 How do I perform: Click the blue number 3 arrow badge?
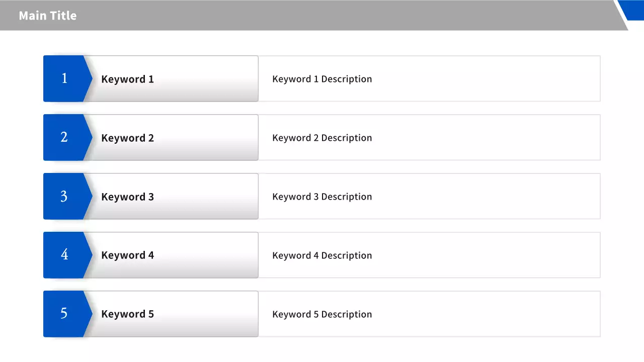tap(65, 196)
